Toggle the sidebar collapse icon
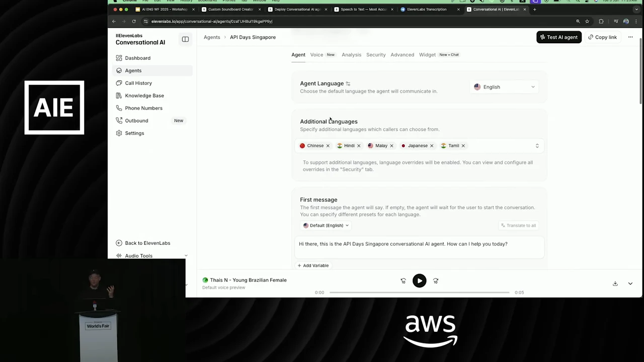The height and width of the screenshot is (362, 644). click(x=185, y=39)
